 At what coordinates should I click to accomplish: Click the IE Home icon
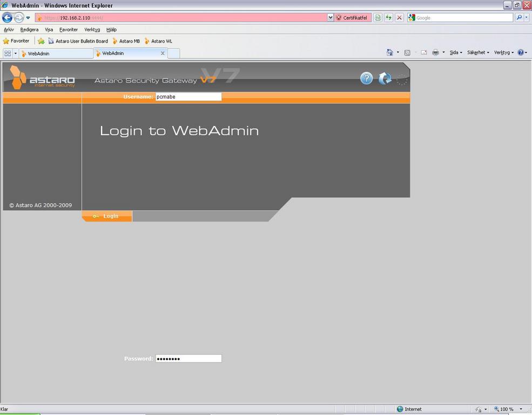(x=389, y=52)
